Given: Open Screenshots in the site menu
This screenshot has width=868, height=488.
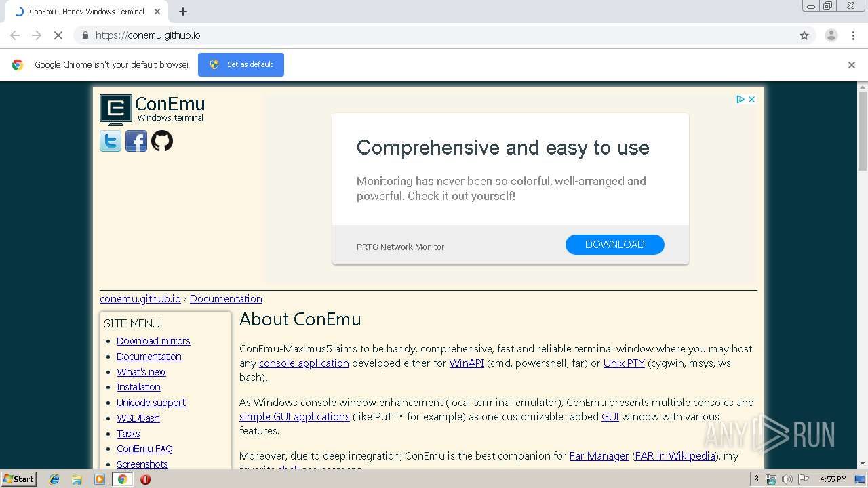Looking at the screenshot, I should click(x=142, y=464).
